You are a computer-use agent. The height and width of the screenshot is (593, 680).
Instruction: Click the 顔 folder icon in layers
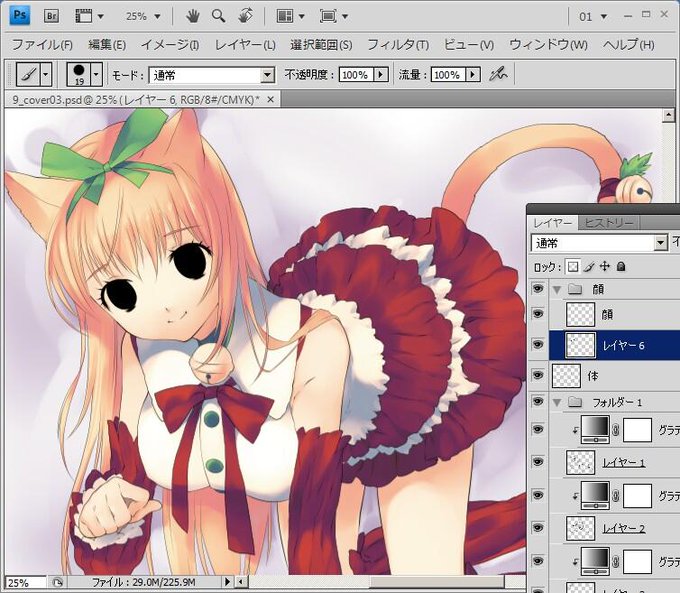(575, 288)
